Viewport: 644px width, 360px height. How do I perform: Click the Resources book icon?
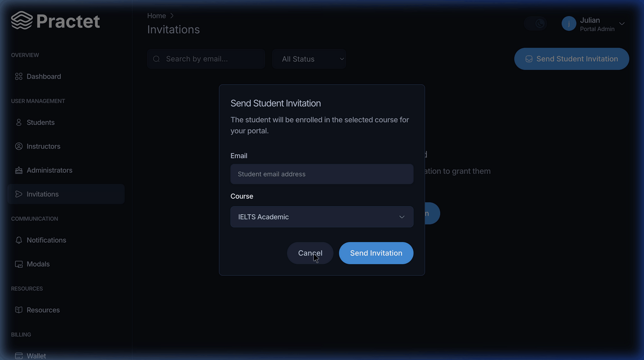19,310
